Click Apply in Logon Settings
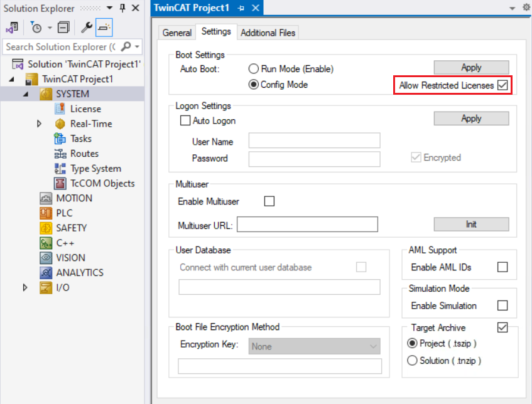This screenshot has height=404, width=532. click(471, 119)
